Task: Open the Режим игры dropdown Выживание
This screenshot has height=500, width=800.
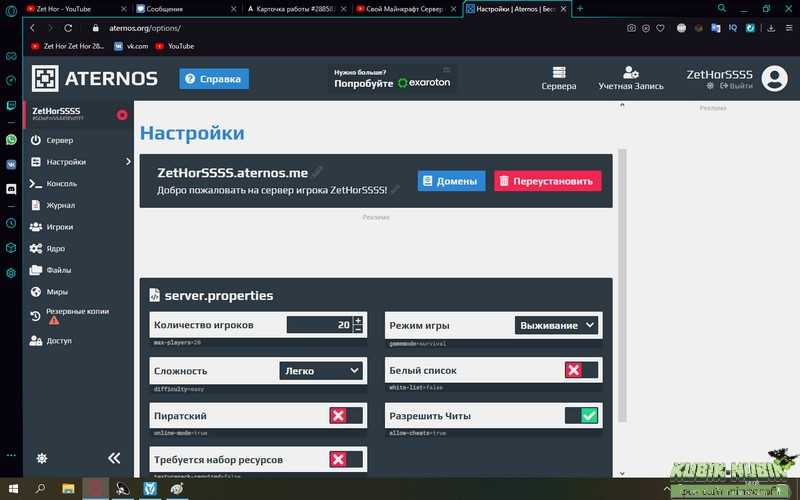Action: pos(556,325)
